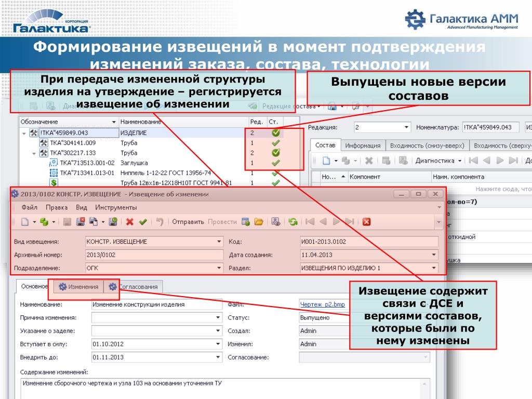Viewport: 532px width, 399px height.
Task: Open the Файл menu
Action: coord(29,207)
